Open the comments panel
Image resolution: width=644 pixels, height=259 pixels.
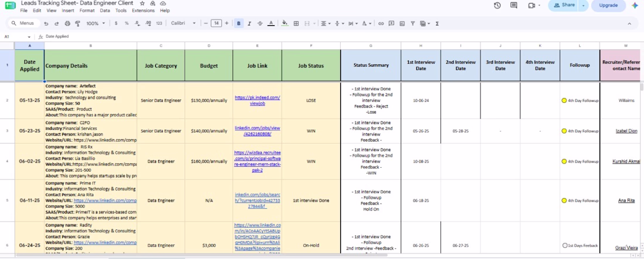pyautogui.click(x=514, y=5)
